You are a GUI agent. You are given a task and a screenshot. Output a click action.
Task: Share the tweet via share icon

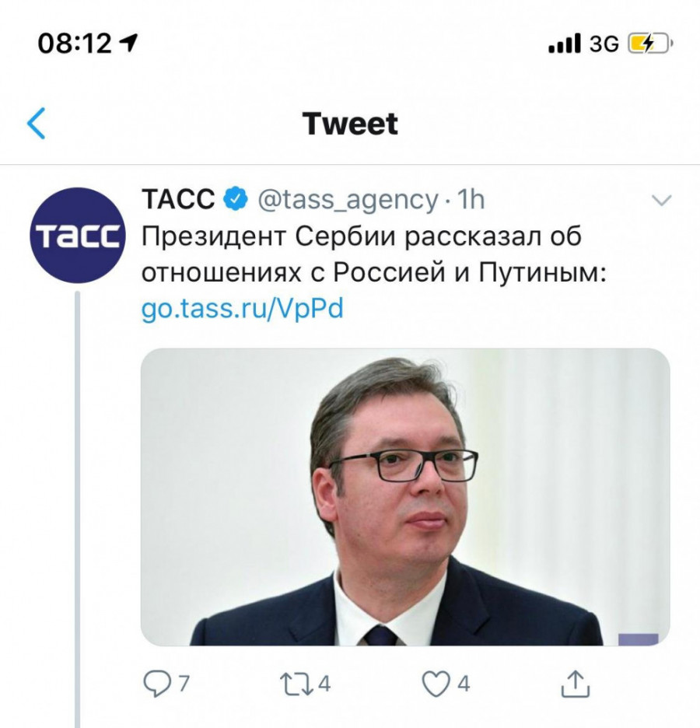pyautogui.click(x=572, y=684)
